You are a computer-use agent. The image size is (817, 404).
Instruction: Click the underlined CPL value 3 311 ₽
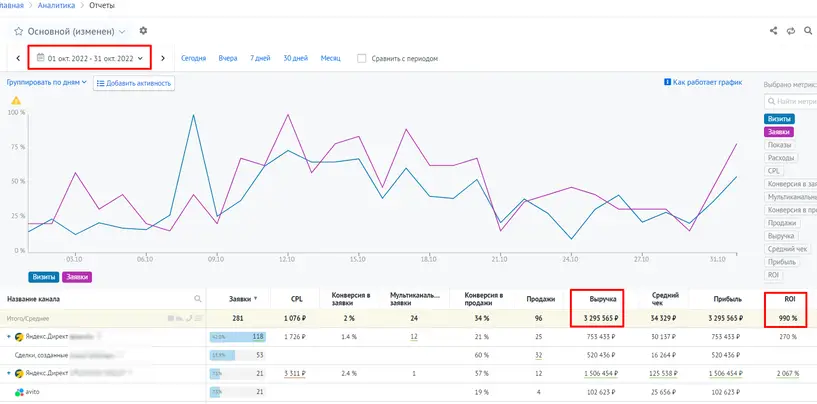click(x=295, y=373)
